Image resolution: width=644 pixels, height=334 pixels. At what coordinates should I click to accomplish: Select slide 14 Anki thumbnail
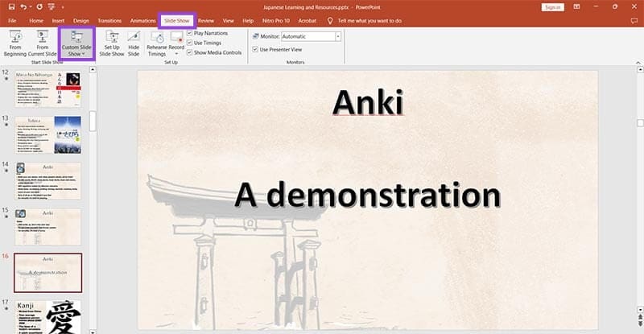pyautogui.click(x=48, y=181)
